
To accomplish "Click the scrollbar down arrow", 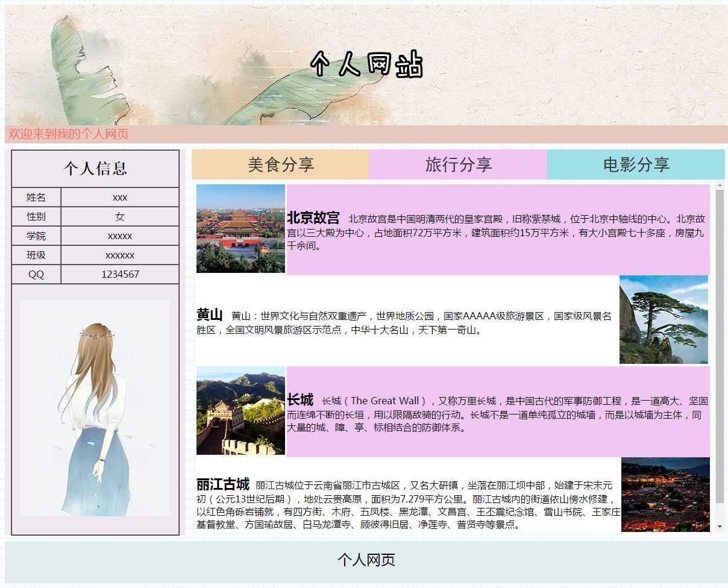I will tap(720, 527).
